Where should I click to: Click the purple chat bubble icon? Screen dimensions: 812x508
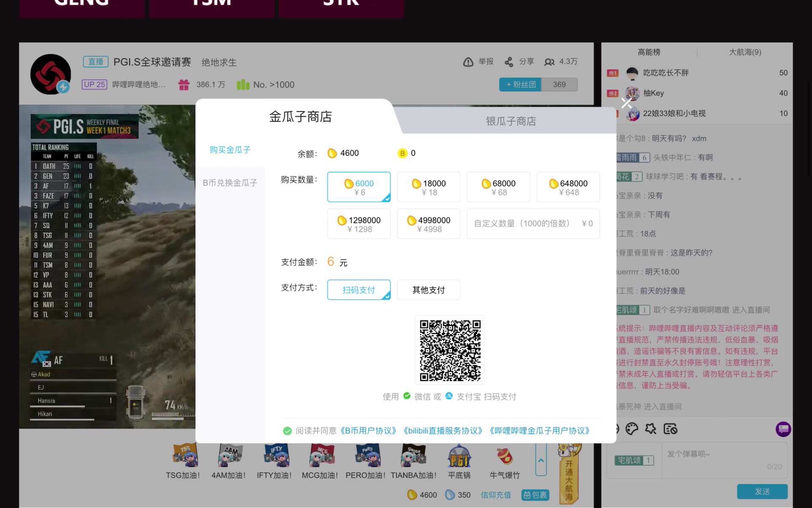click(x=783, y=429)
